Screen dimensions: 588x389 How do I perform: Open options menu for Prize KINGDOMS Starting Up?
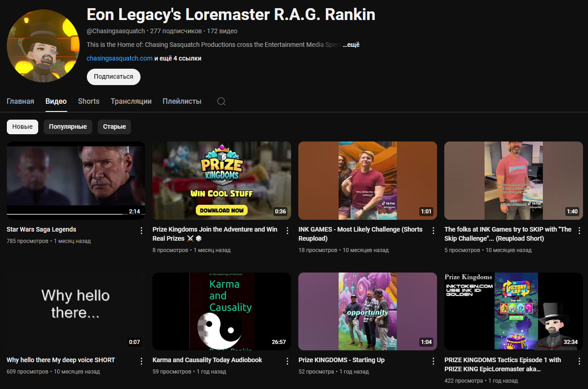pos(433,361)
